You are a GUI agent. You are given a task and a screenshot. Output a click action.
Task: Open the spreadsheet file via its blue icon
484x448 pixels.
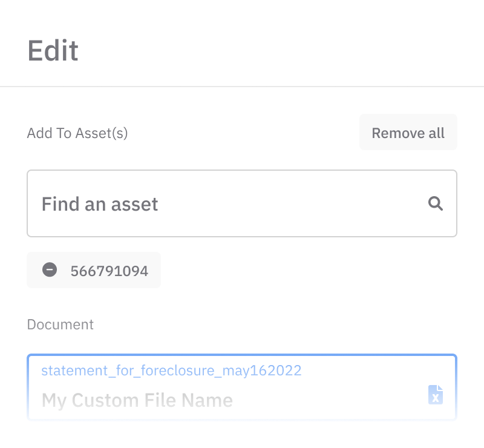click(435, 395)
